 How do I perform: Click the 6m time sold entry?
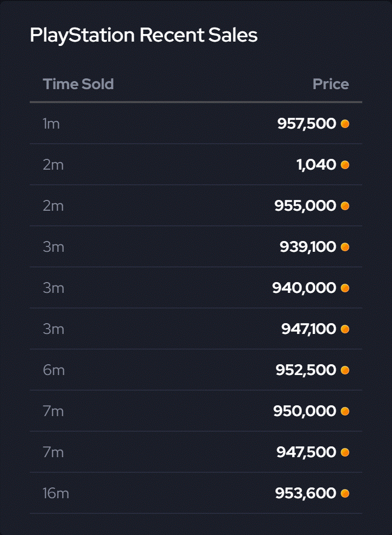[53, 370]
